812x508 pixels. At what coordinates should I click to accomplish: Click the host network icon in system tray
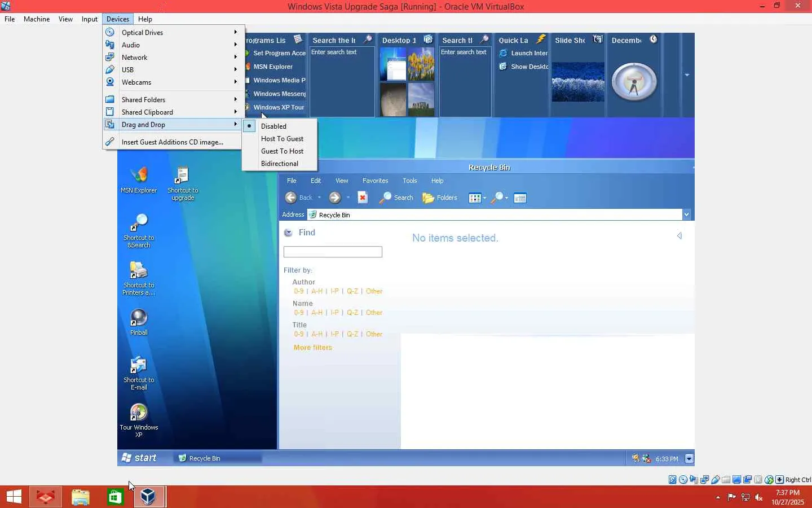(745, 497)
